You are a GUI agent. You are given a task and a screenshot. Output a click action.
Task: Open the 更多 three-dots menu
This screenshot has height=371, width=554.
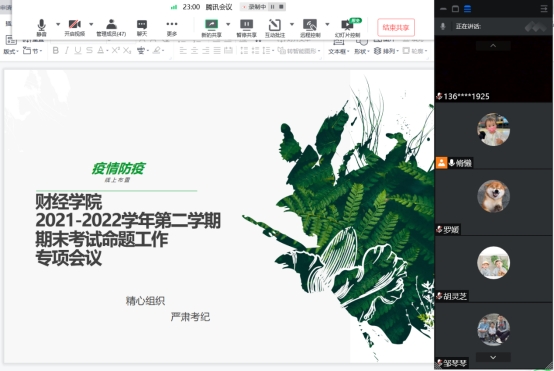point(172,28)
